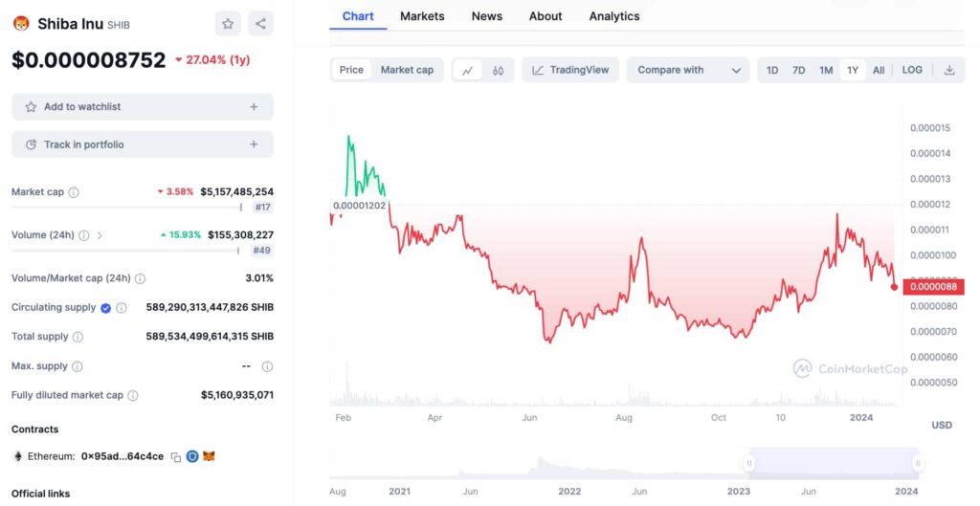980x506 pixels.
Task: Open TradingView chart button
Action: click(x=570, y=70)
